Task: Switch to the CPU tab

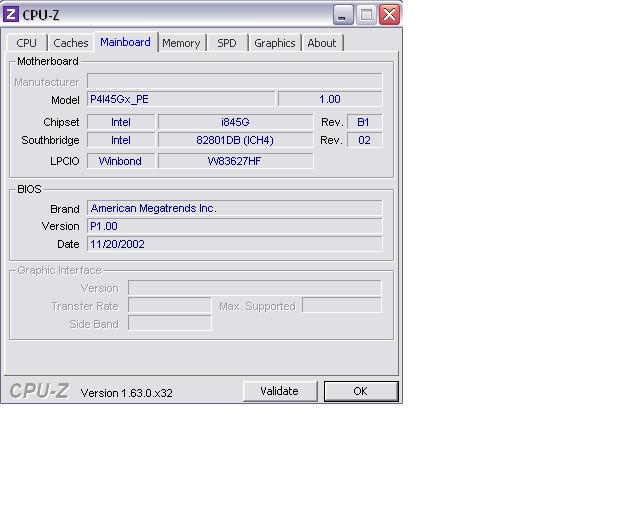Action: pos(27,43)
